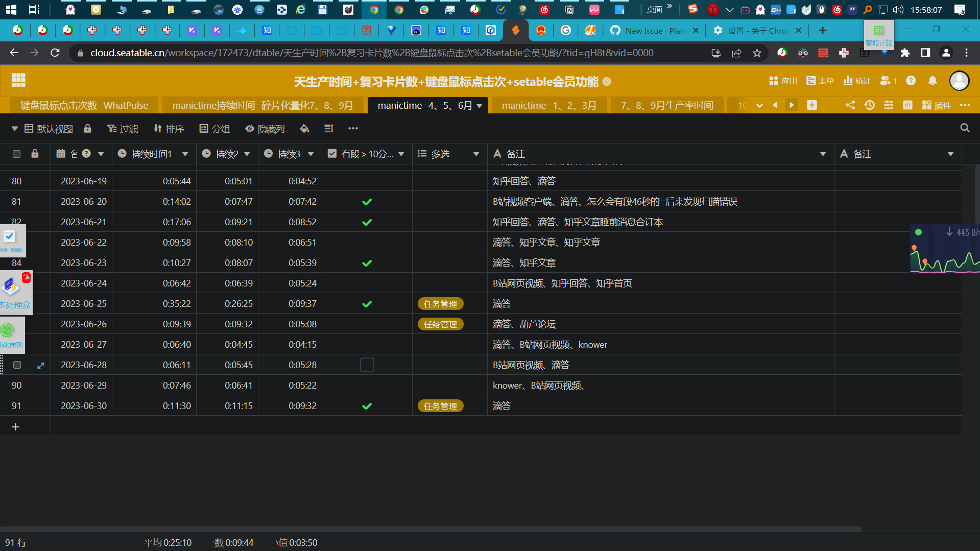This screenshot has width=980, height=551.
Task: Open the 过滤 filter options
Action: [x=123, y=129]
